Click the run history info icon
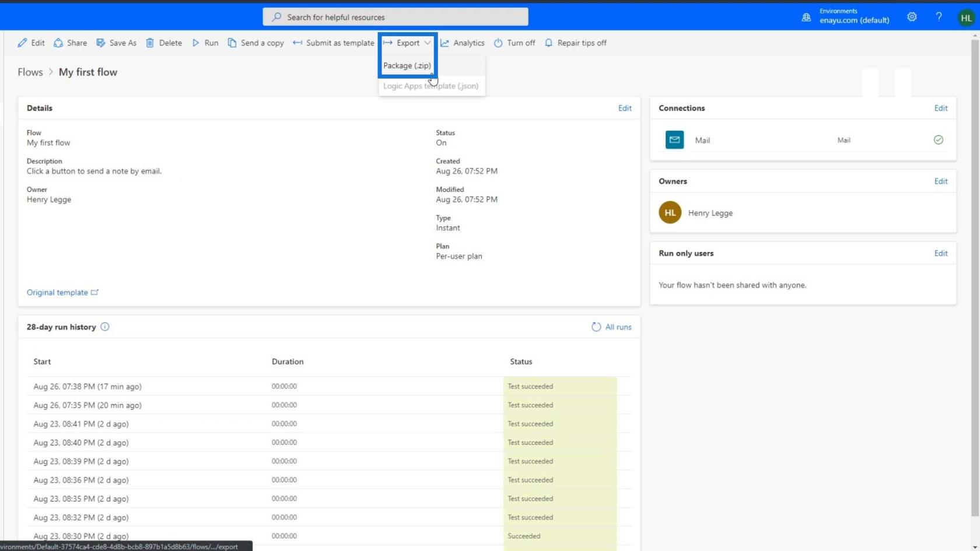Viewport: 980px width, 551px height. [x=105, y=327]
